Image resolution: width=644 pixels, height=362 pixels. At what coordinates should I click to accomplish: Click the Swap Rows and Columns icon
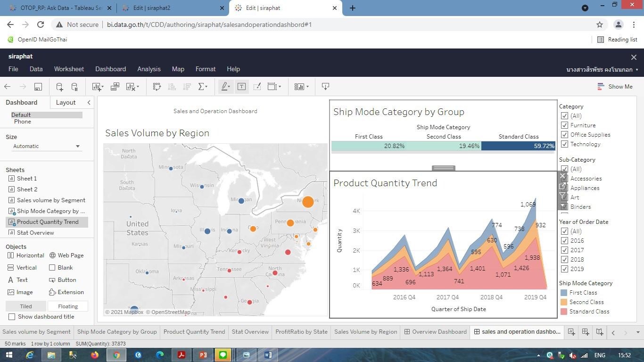pyautogui.click(x=157, y=87)
